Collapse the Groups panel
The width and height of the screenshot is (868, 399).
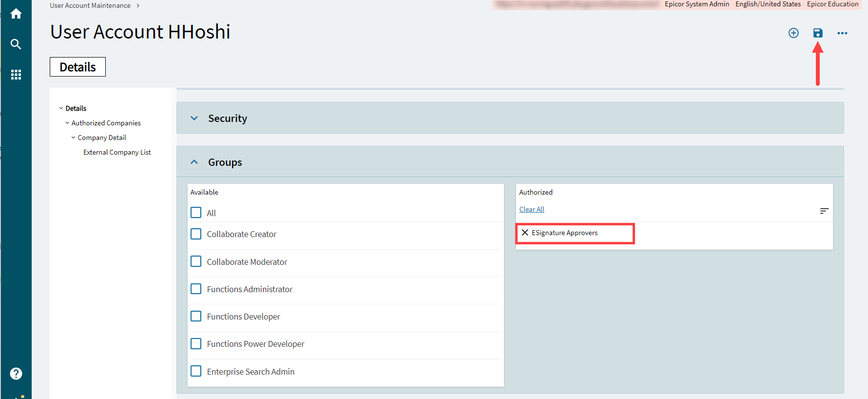coord(194,162)
